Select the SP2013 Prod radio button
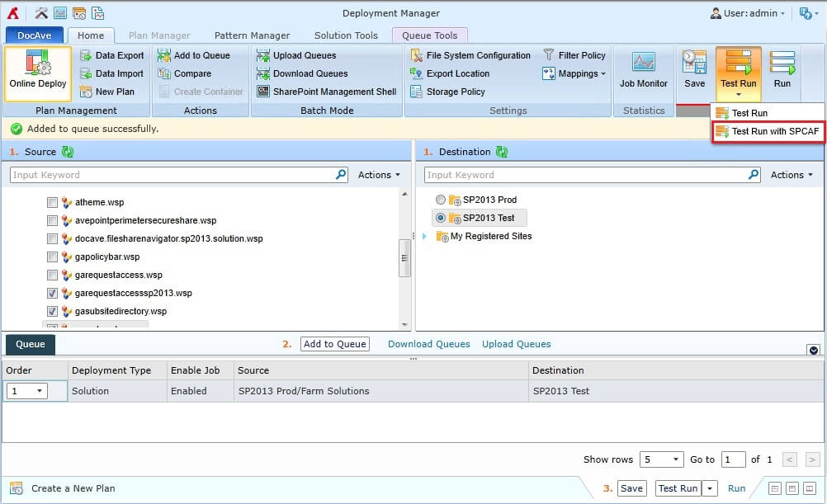The height and width of the screenshot is (504, 827). (441, 200)
